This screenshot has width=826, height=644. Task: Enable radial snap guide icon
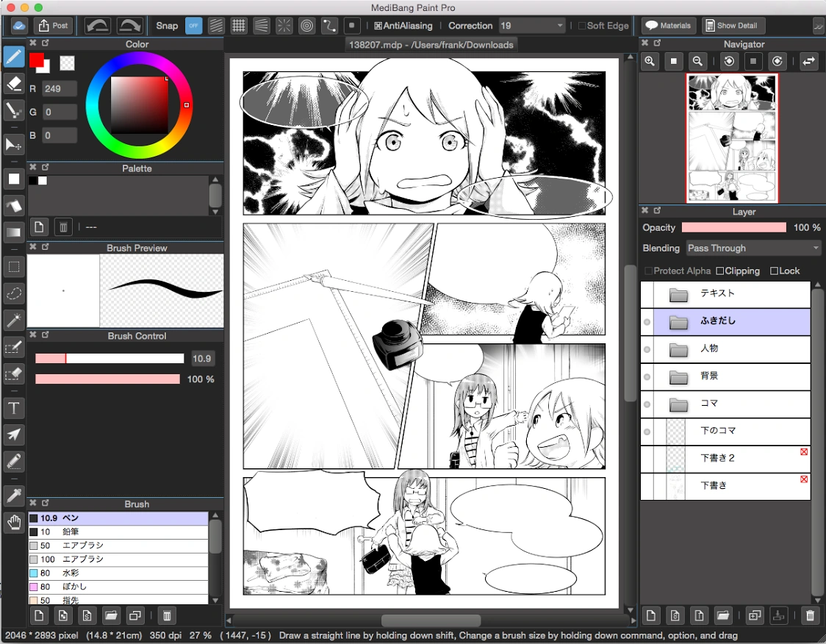(x=284, y=25)
